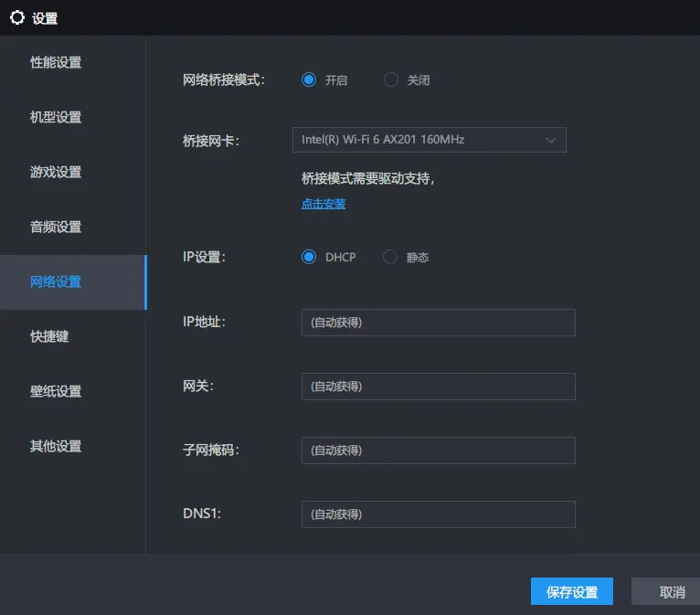The width and height of the screenshot is (700, 615).
Task: Switch to 机型设置 section
Action: click(x=56, y=118)
